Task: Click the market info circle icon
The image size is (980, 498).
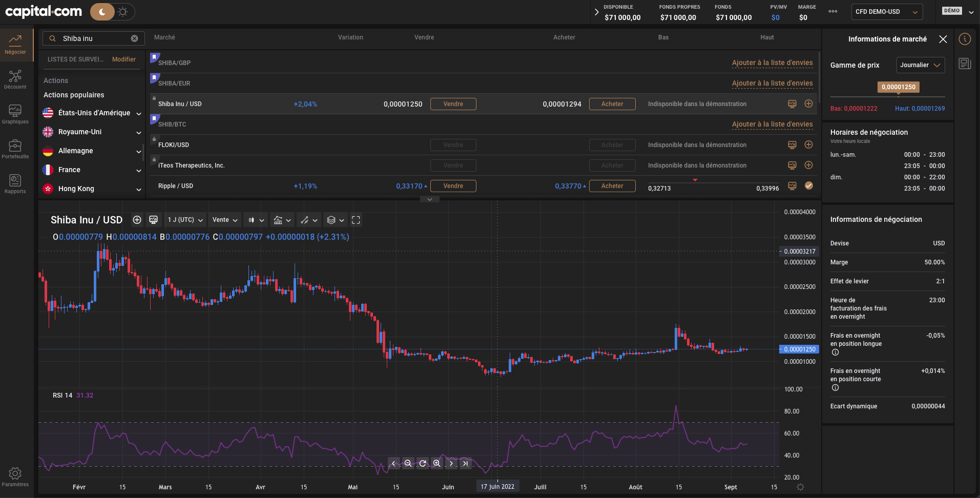Action: (x=965, y=39)
